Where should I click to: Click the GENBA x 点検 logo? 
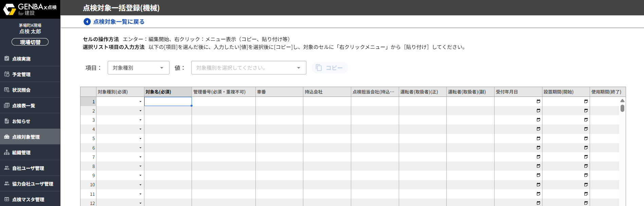pos(30,9)
